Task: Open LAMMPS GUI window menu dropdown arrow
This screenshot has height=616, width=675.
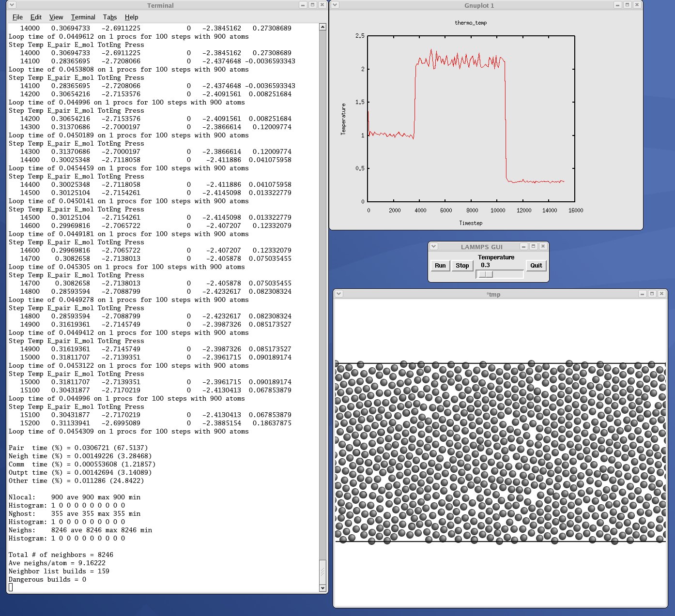Action: tap(434, 246)
